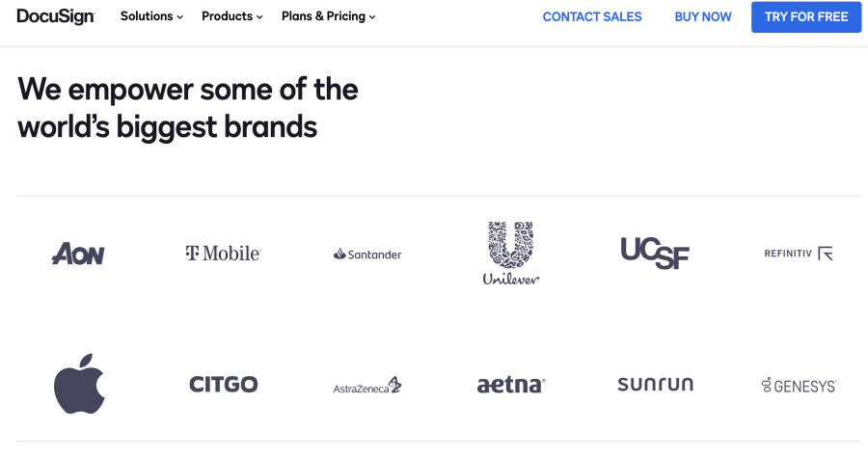
Task: Click the CITGO brand logo
Action: coord(223,384)
